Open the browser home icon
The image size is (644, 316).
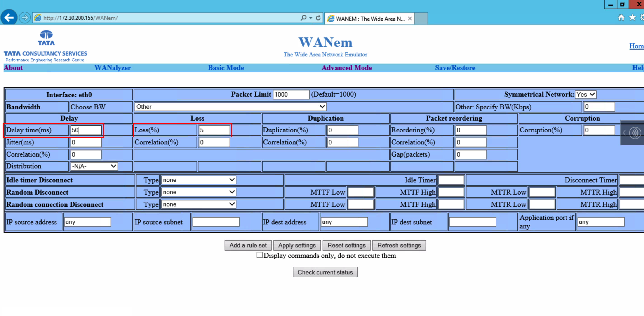(x=621, y=17)
